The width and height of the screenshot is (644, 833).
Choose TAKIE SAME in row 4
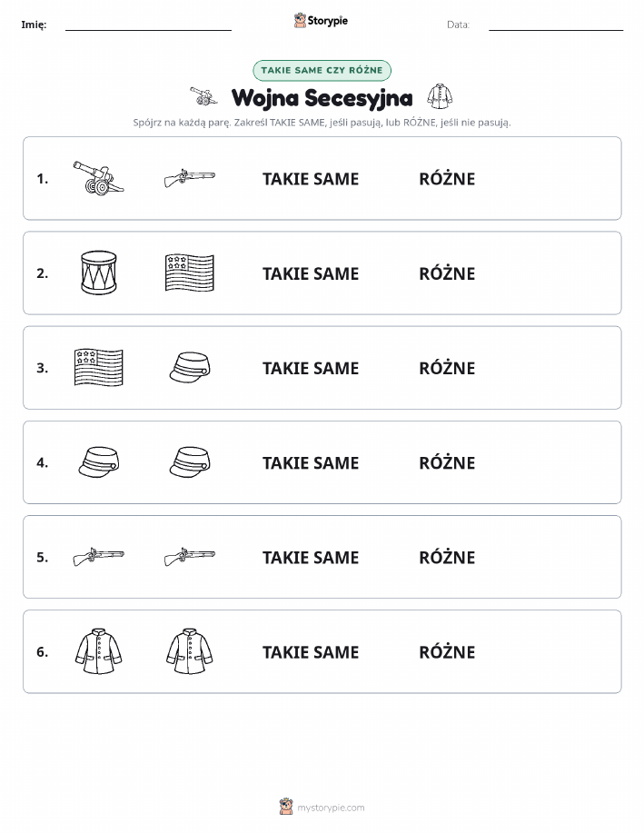311,462
